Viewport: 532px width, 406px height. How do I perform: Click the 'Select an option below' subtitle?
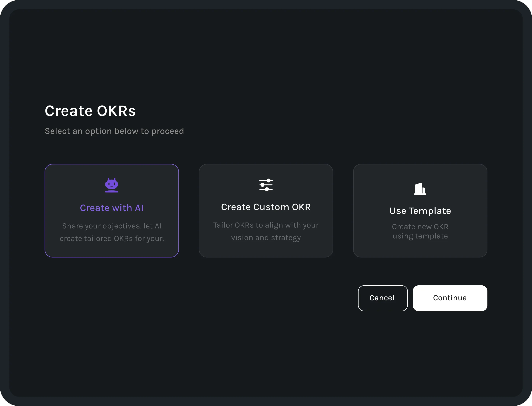[114, 131]
